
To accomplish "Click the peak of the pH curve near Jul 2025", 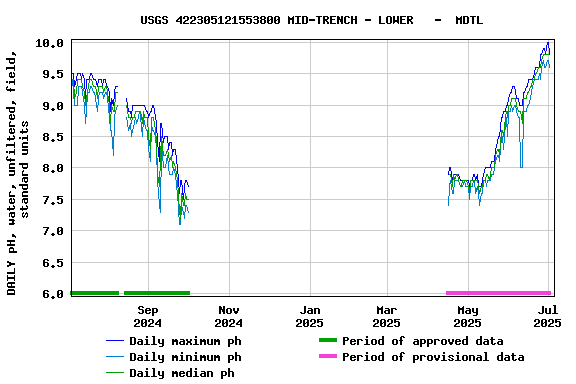I will [x=548, y=43].
